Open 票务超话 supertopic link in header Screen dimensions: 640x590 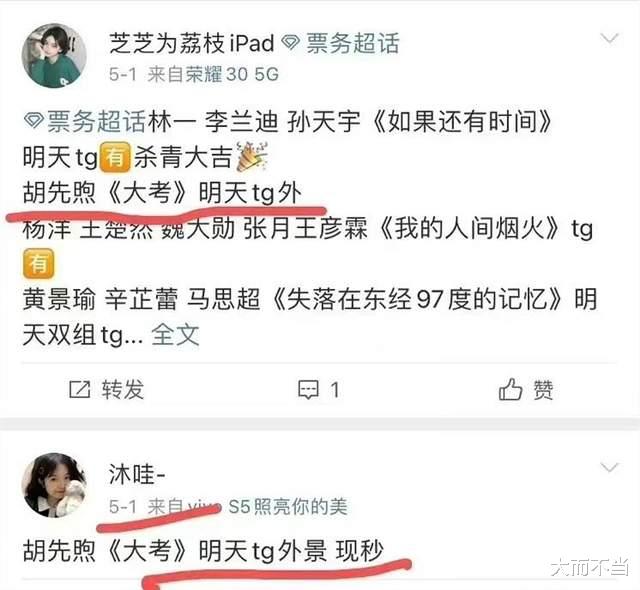[x=353, y=43]
